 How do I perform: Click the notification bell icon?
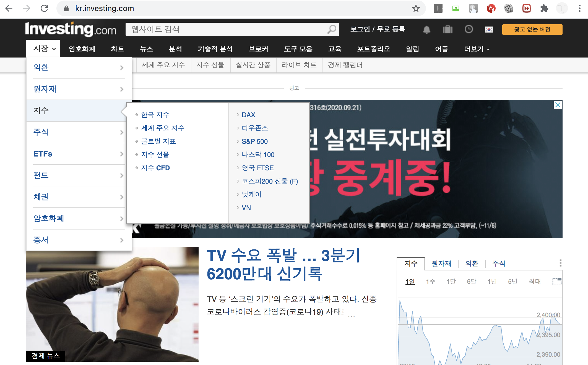point(426,29)
